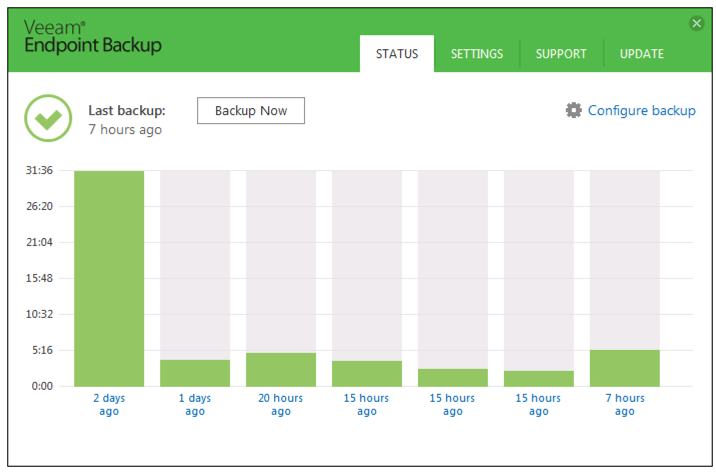This screenshot has width=716, height=472.
Task: Click the 0:00 axis value
Action: tap(42, 386)
